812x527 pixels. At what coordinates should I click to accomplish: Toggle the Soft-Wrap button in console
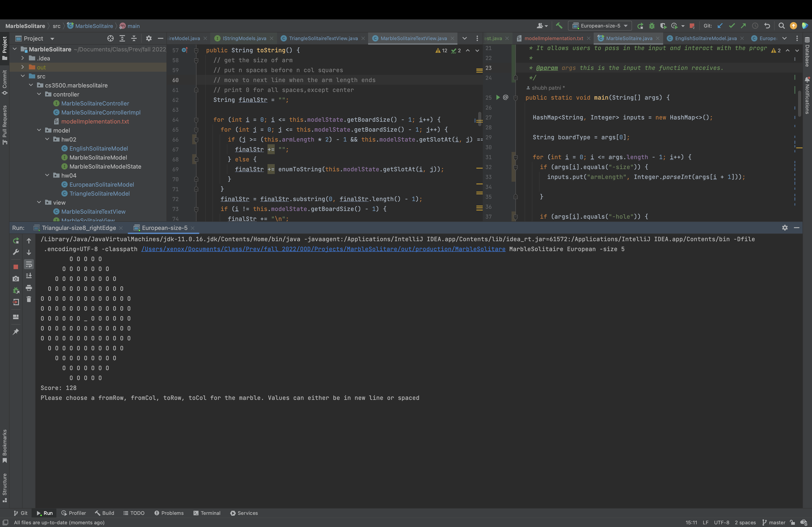(29, 264)
